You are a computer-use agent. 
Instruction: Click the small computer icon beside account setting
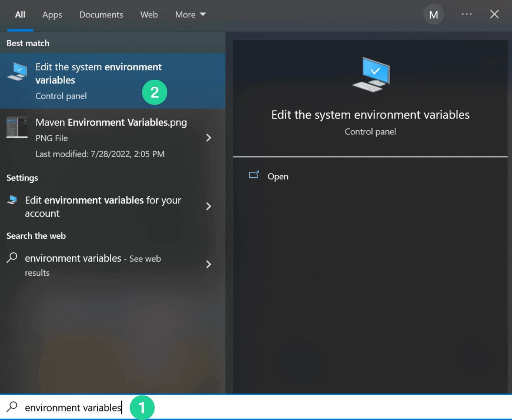(12, 199)
